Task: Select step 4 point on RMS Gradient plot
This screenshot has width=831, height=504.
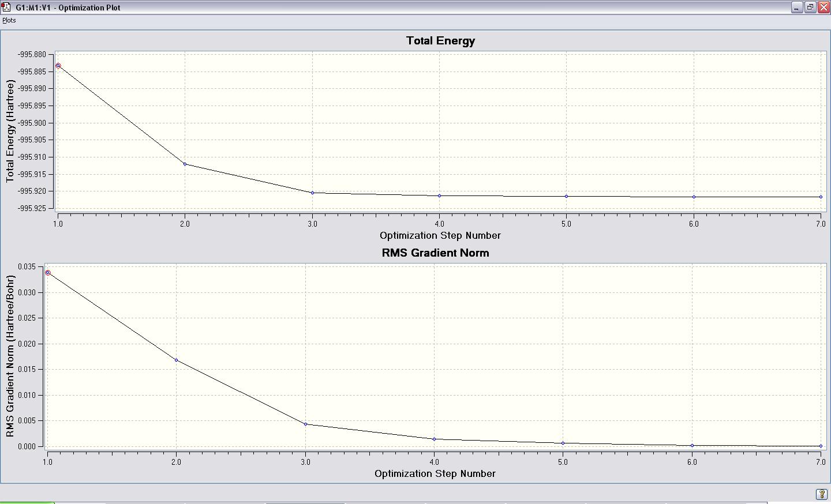Action: [434, 439]
